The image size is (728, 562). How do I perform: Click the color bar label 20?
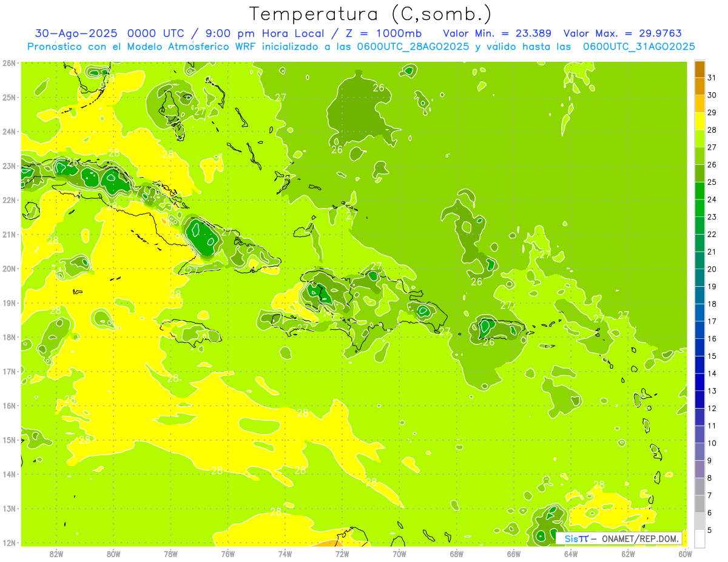[712, 269]
